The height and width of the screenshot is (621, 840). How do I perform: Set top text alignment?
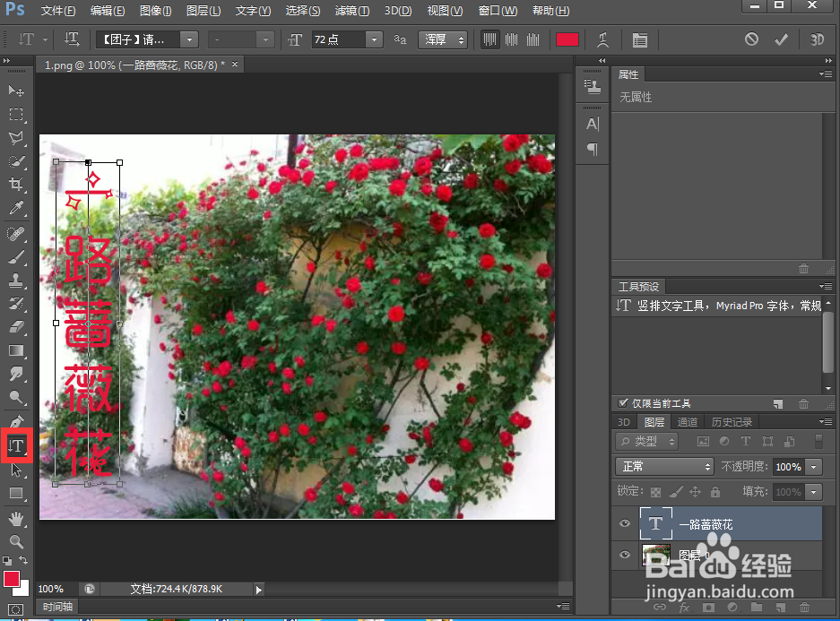click(x=489, y=39)
